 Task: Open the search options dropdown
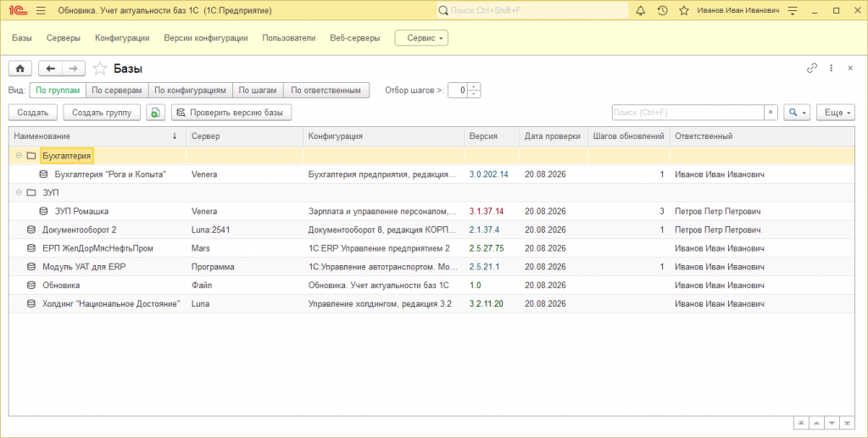[x=797, y=113]
